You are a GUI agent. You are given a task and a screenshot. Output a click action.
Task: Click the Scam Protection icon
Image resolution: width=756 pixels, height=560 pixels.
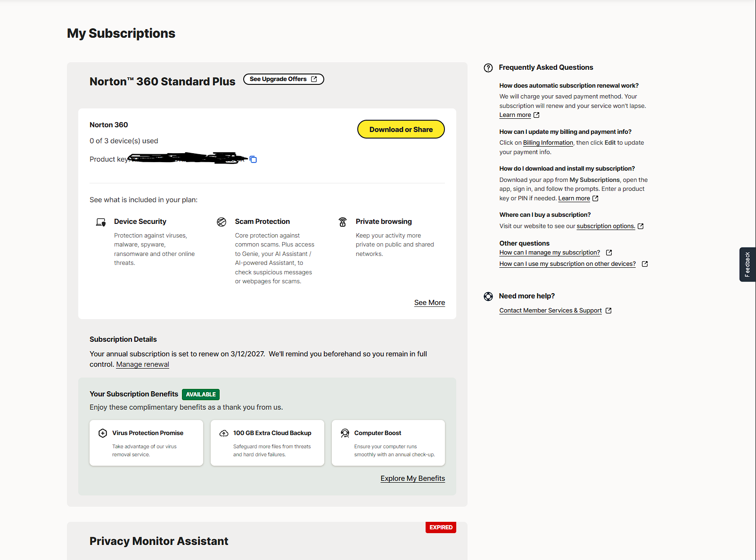click(x=222, y=222)
